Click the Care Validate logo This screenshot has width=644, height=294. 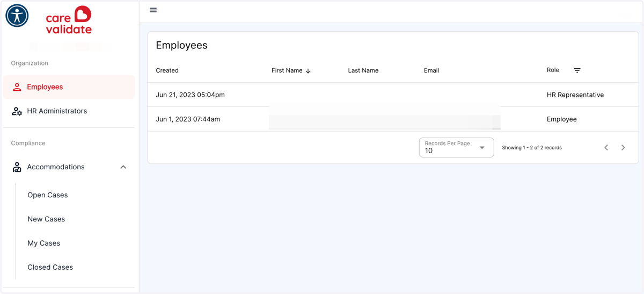point(69,20)
